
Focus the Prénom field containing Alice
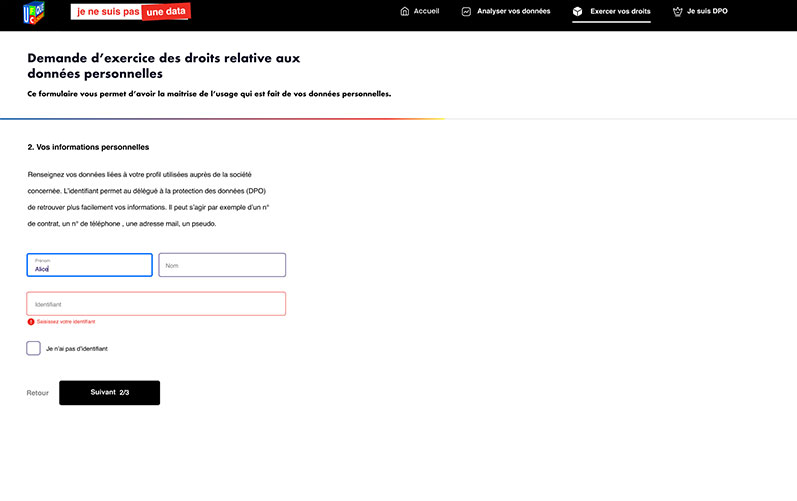pos(89,265)
